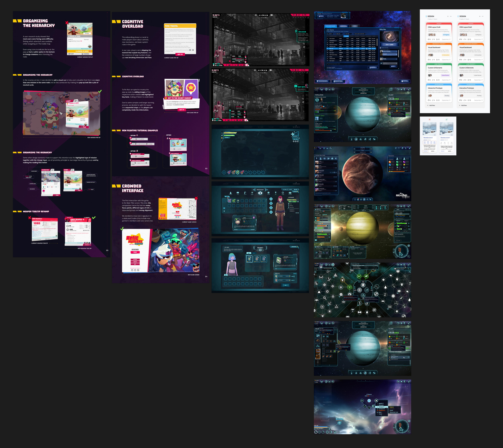Click Discord icon on new Relic Hunters screen

(132, 270)
